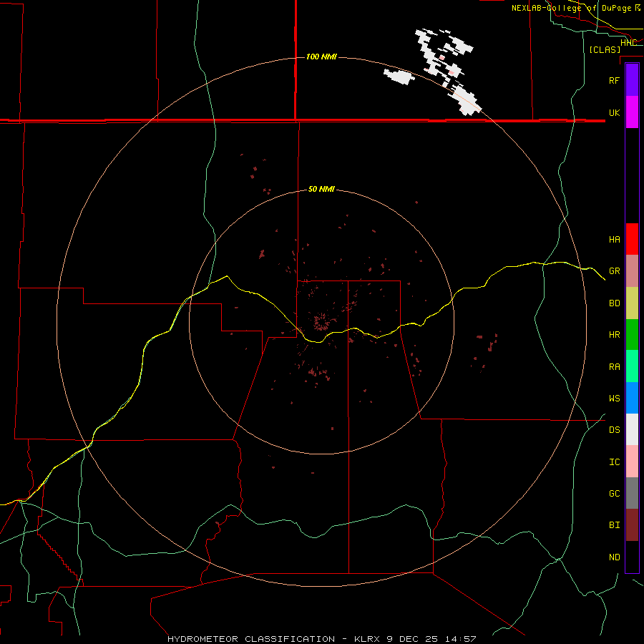Click the white dry snow echo beside the 100 NMI ring

pos(398,77)
